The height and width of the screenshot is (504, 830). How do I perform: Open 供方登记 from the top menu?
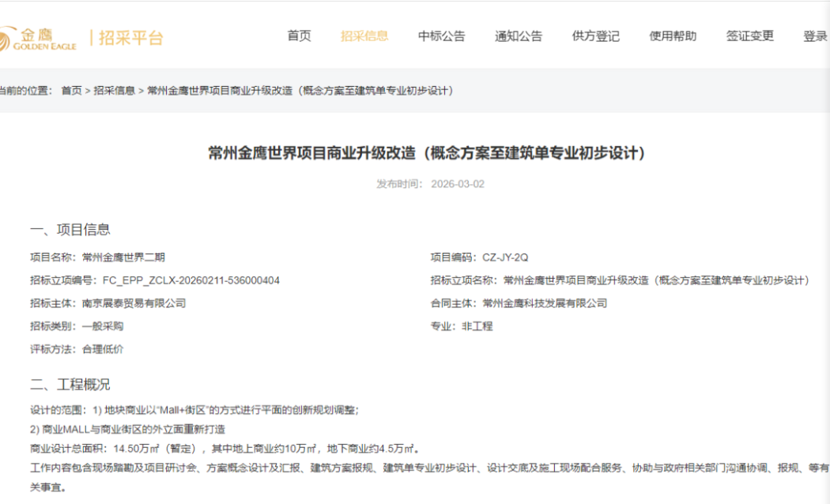595,36
